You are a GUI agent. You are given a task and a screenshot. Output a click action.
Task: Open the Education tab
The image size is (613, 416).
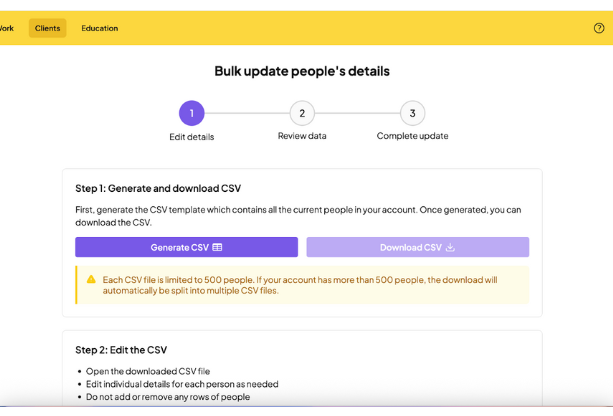tap(99, 28)
